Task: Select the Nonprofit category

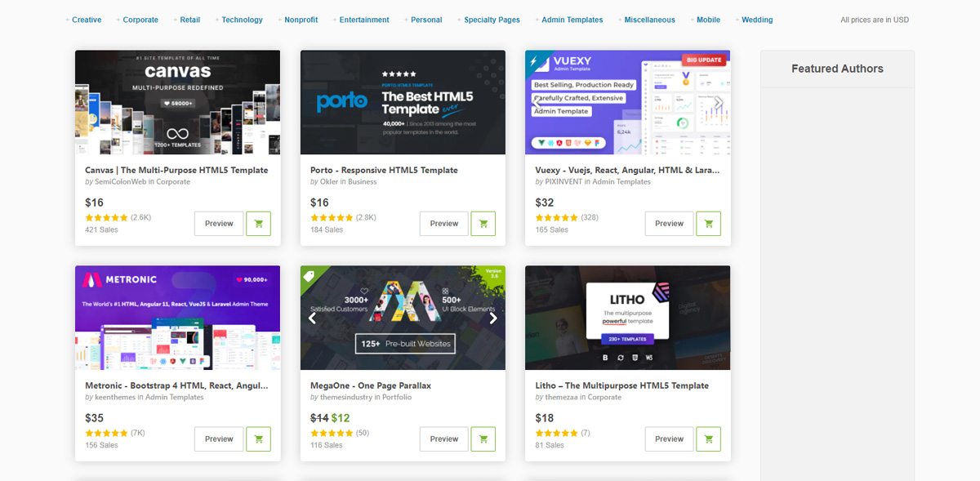Action: pyautogui.click(x=301, y=20)
